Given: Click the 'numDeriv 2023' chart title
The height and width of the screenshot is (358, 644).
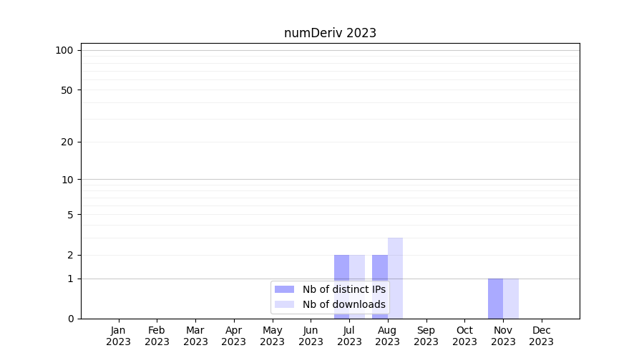Looking at the screenshot, I should [x=330, y=33].
